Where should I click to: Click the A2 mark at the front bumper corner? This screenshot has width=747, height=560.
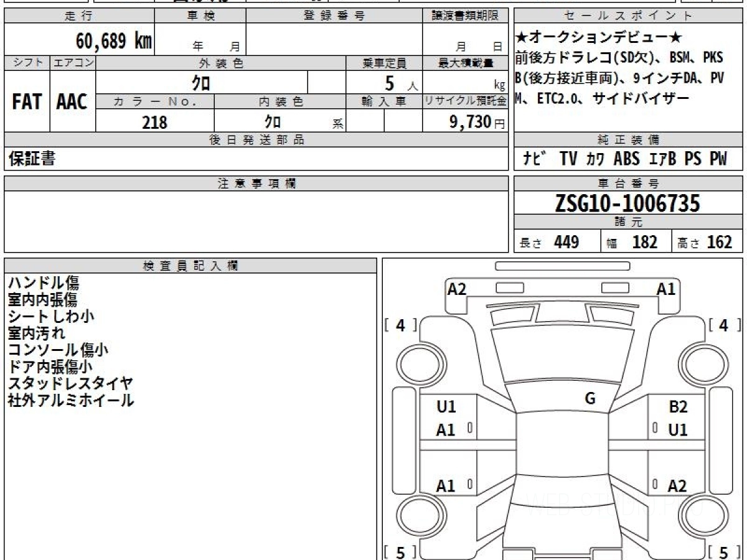tap(457, 289)
